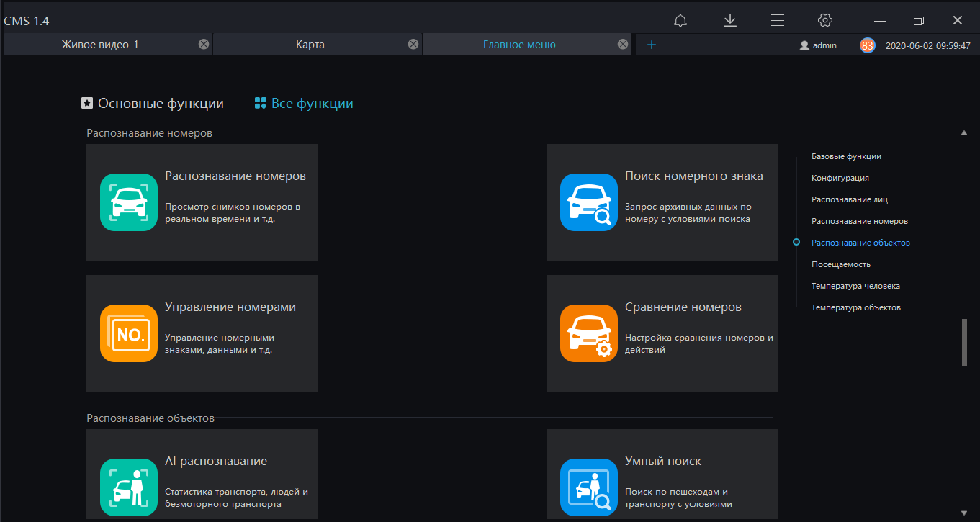Click the grid icon beside Все функции
Viewport: 980px width, 522px height.
(261, 103)
